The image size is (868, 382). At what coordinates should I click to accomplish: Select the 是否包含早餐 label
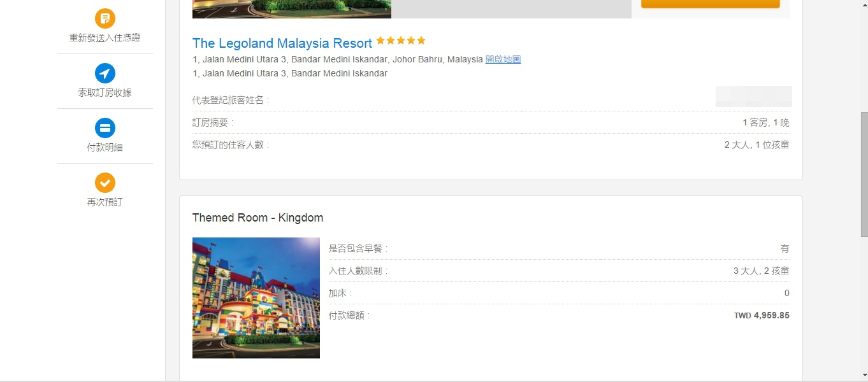pos(358,248)
